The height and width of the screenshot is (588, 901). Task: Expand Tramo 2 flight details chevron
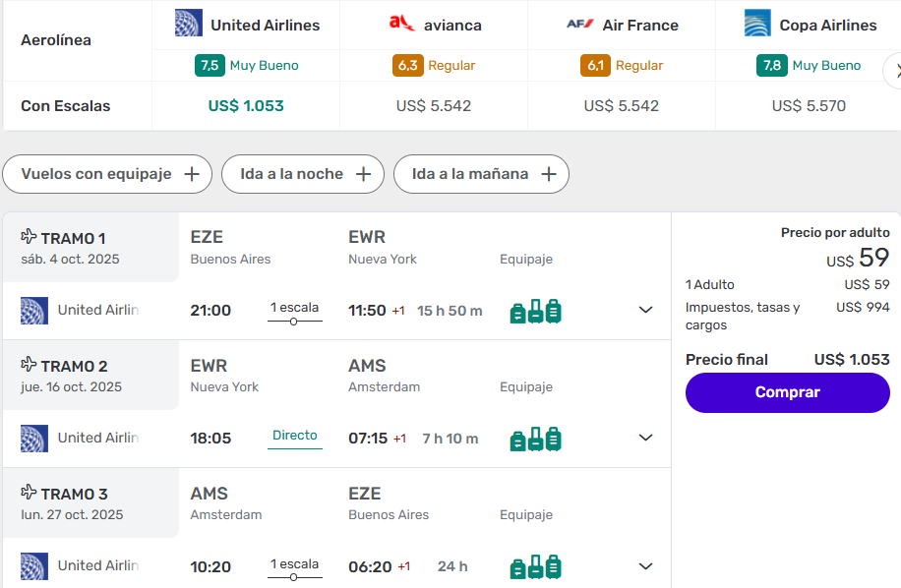click(x=645, y=438)
